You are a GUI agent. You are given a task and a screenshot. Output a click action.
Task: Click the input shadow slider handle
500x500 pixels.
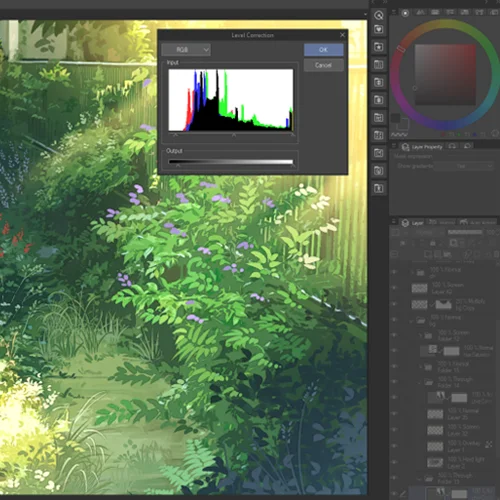click(x=176, y=135)
